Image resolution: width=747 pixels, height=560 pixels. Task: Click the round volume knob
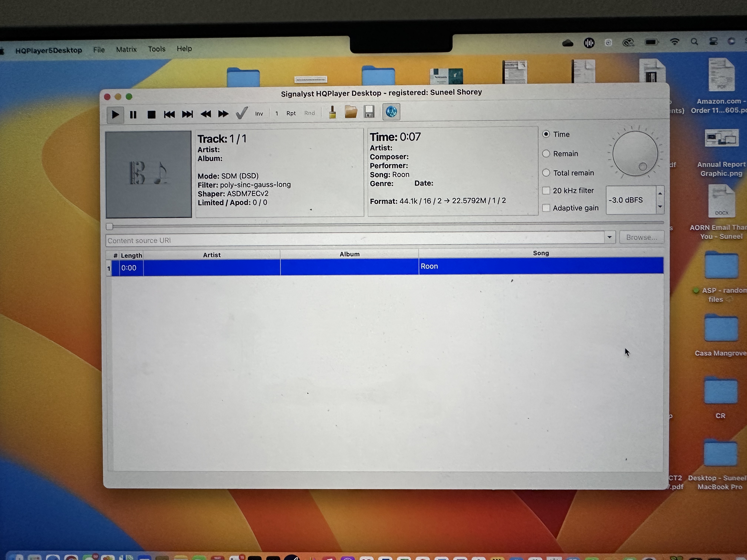pos(635,153)
